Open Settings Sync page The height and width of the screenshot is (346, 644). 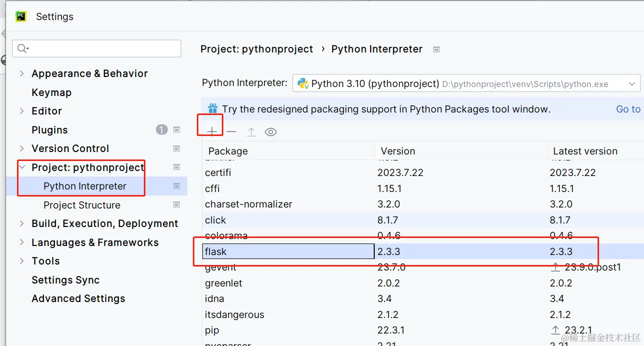click(65, 280)
